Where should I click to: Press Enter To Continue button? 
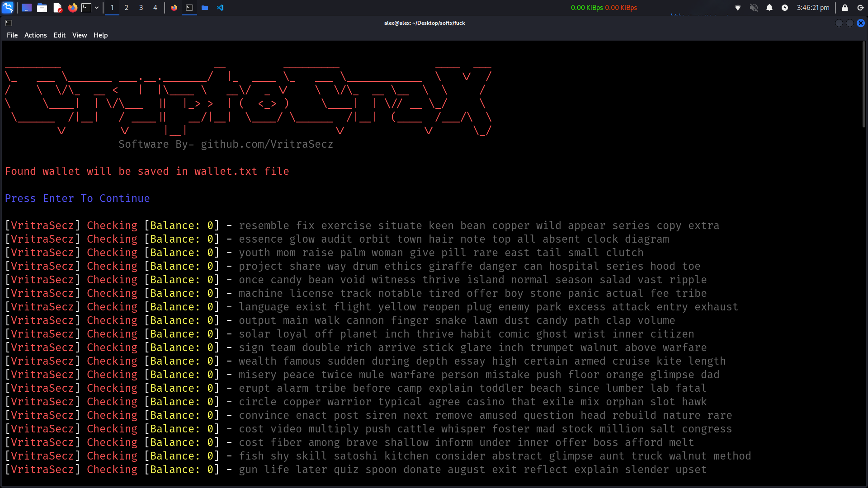(77, 198)
